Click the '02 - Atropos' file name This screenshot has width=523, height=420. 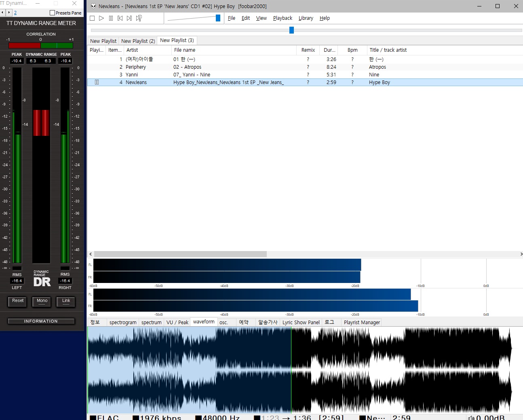coord(187,67)
